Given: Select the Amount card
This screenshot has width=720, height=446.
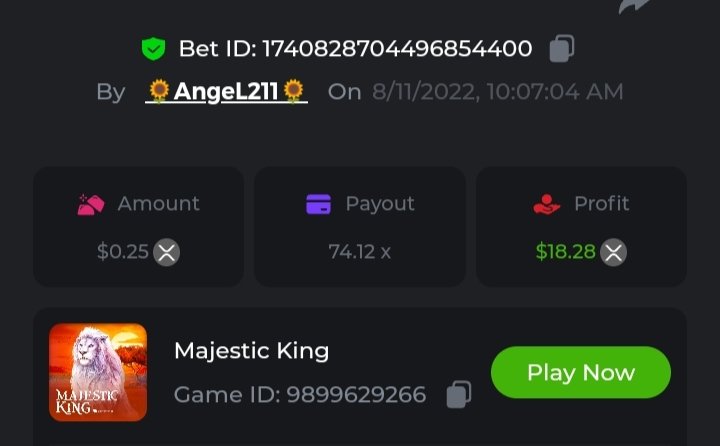Looking at the screenshot, I should pyautogui.click(x=138, y=227).
